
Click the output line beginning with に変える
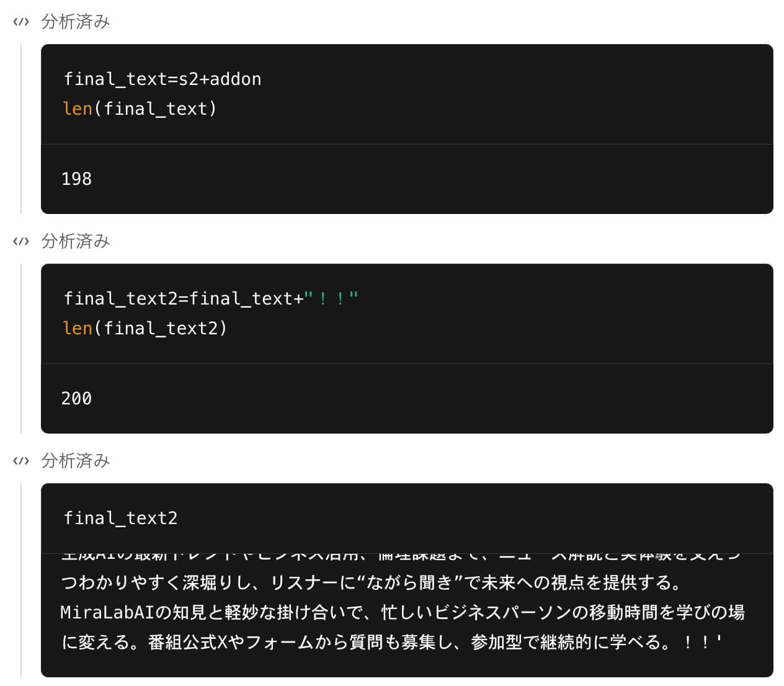click(x=392, y=643)
